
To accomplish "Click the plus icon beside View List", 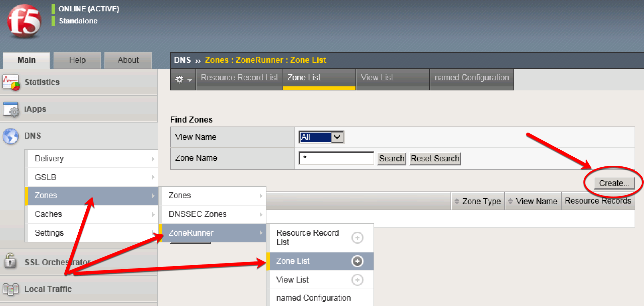I will click(357, 280).
